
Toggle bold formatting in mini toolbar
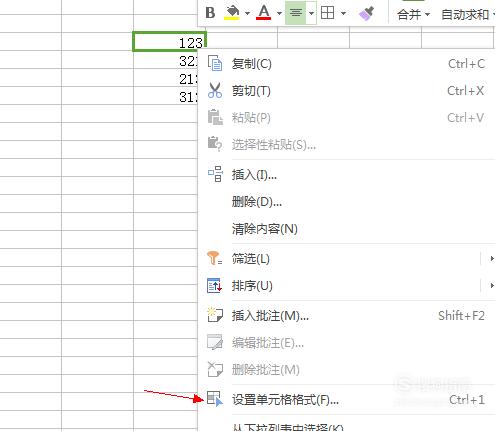point(210,13)
